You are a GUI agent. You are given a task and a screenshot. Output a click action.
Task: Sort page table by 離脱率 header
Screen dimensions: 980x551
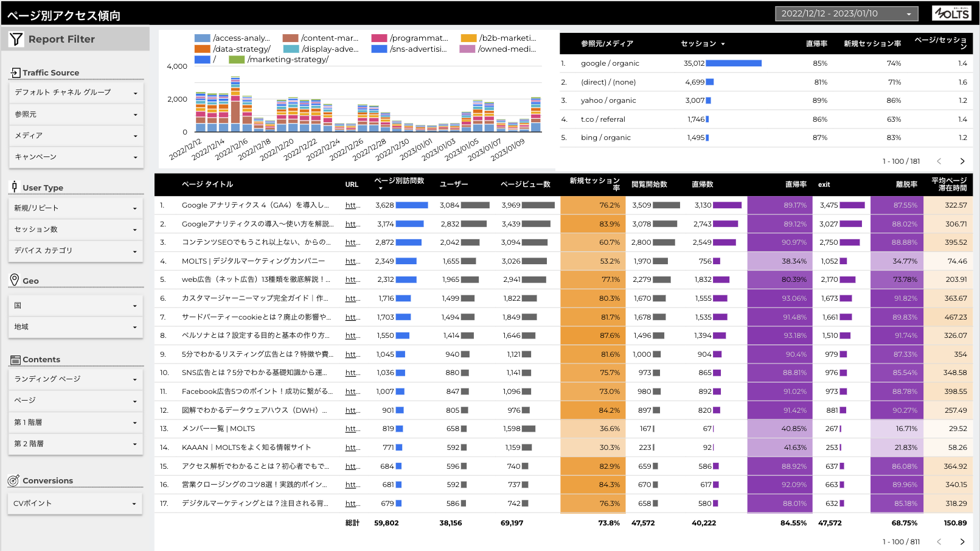pos(906,184)
